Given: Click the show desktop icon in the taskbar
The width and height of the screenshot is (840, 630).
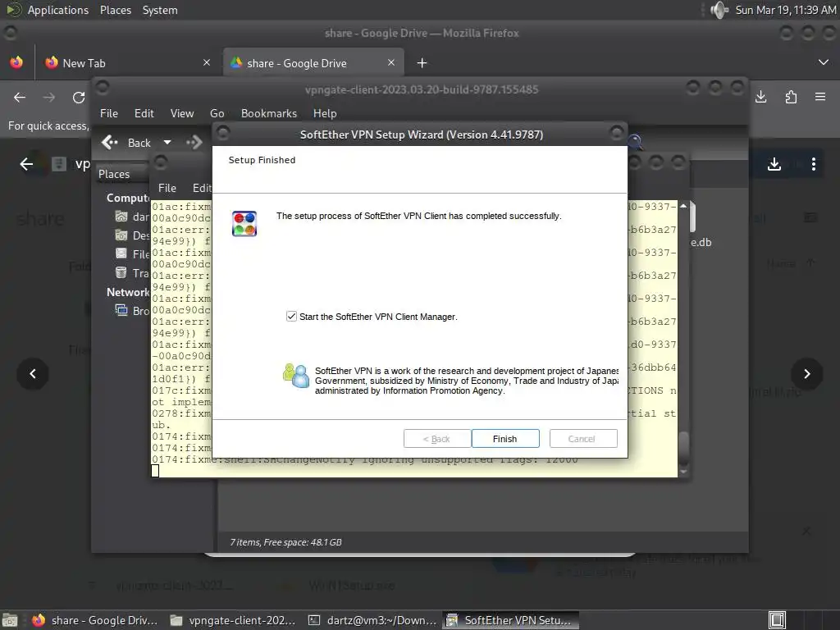Looking at the screenshot, I should pyautogui.click(x=10, y=620).
